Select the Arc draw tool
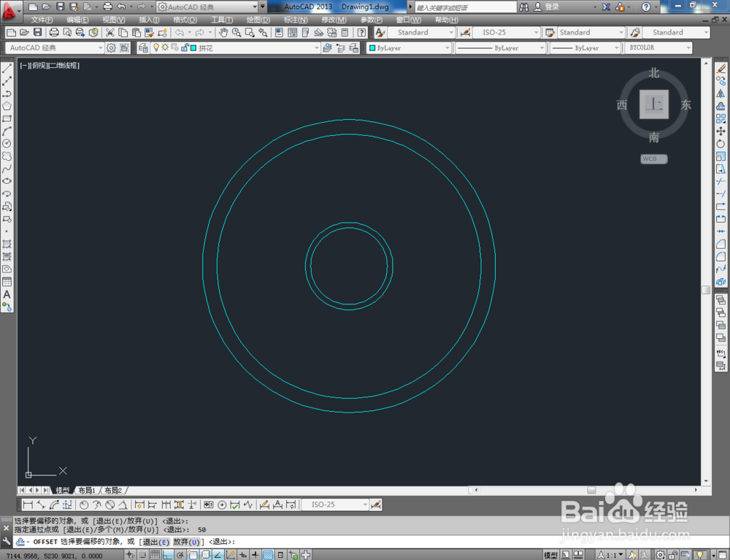This screenshot has height=560, width=730. tap(7, 131)
